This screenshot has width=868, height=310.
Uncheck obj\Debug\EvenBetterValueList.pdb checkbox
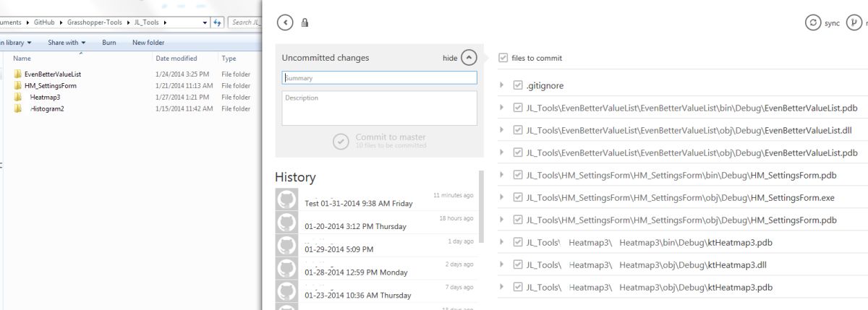coord(517,152)
